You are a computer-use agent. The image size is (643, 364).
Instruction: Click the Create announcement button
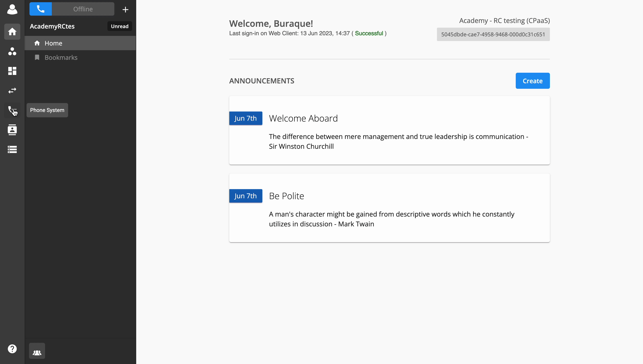532,81
